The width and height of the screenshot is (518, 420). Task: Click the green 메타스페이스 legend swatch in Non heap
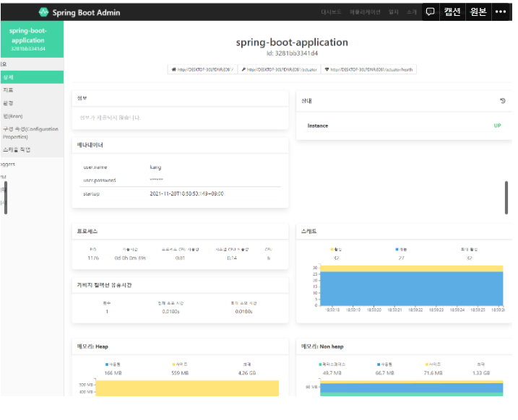pyautogui.click(x=320, y=364)
